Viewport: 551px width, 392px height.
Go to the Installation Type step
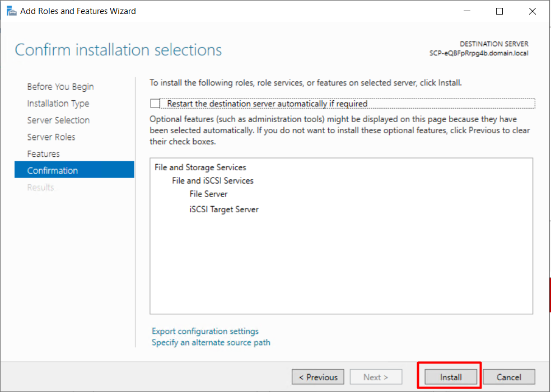58,104
